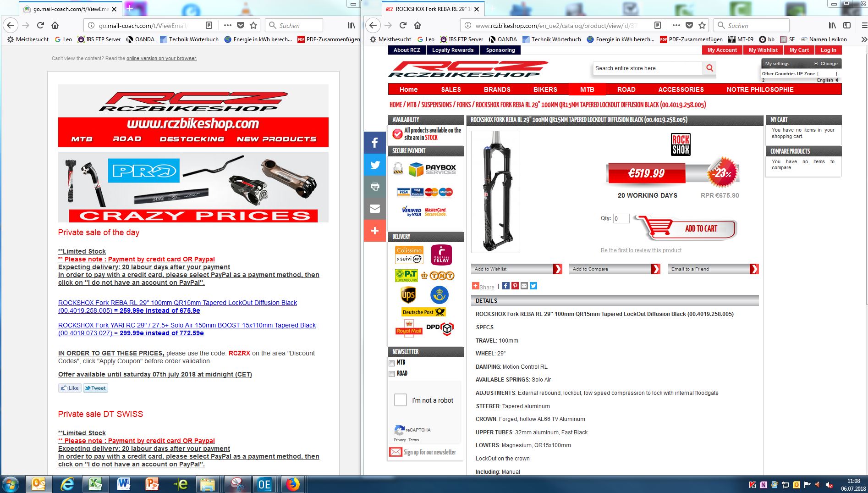Screen dimensions: 868x493
Task: Click the Qty quantity input field
Action: 621,219
